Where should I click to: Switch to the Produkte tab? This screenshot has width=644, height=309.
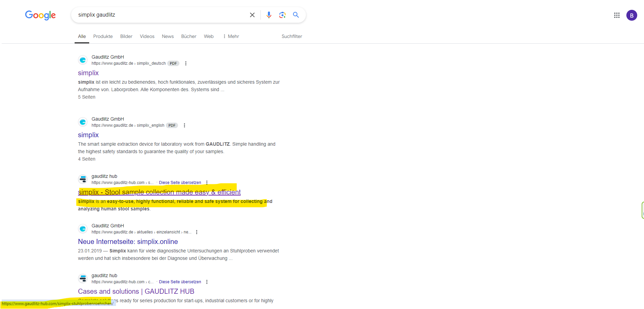coord(103,36)
